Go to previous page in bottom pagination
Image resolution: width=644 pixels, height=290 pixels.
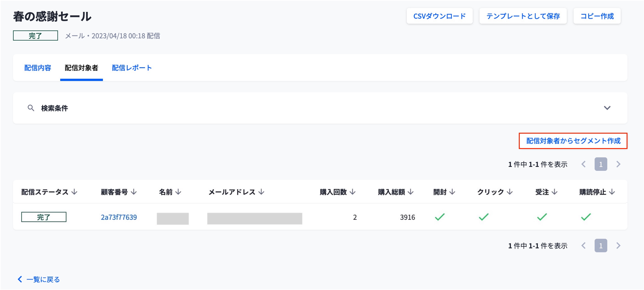(x=583, y=246)
